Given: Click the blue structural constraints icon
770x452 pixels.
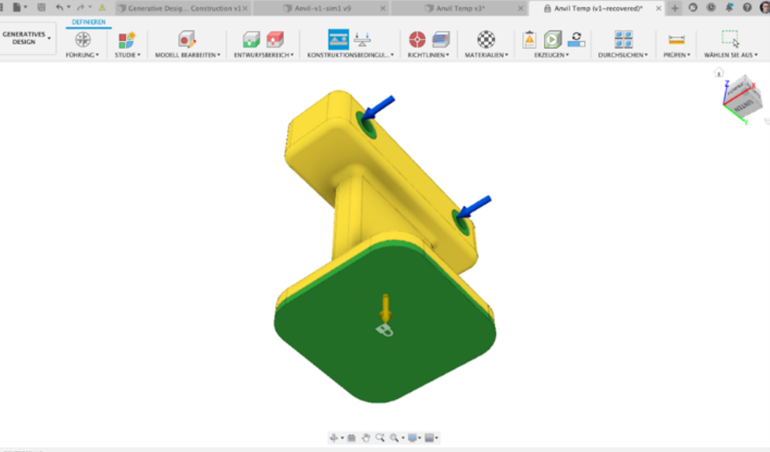Looking at the screenshot, I should click(338, 39).
